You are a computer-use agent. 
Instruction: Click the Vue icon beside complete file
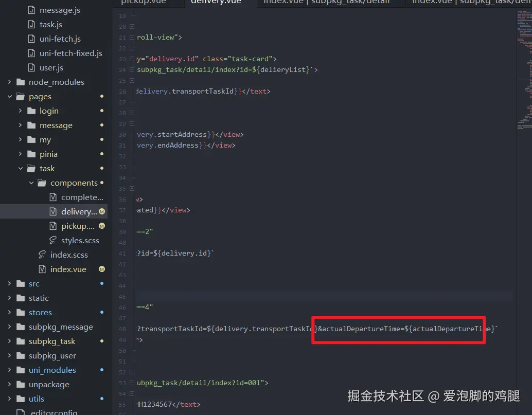[x=53, y=197]
